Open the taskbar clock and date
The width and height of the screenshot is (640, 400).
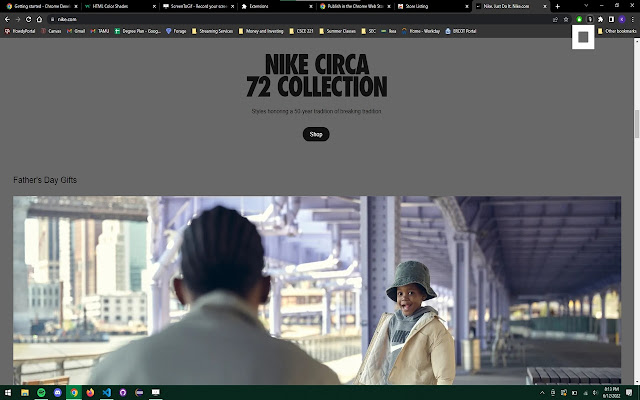coord(611,393)
